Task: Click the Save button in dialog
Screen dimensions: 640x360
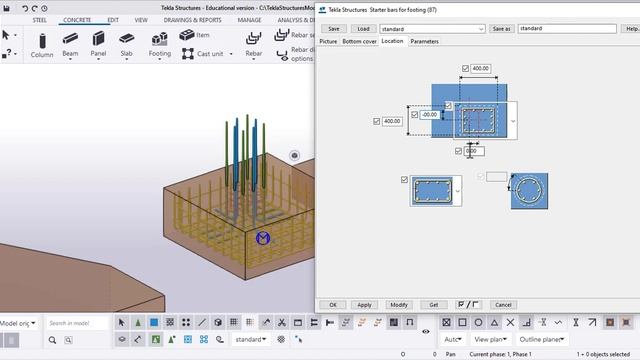Action: click(x=334, y=29)
